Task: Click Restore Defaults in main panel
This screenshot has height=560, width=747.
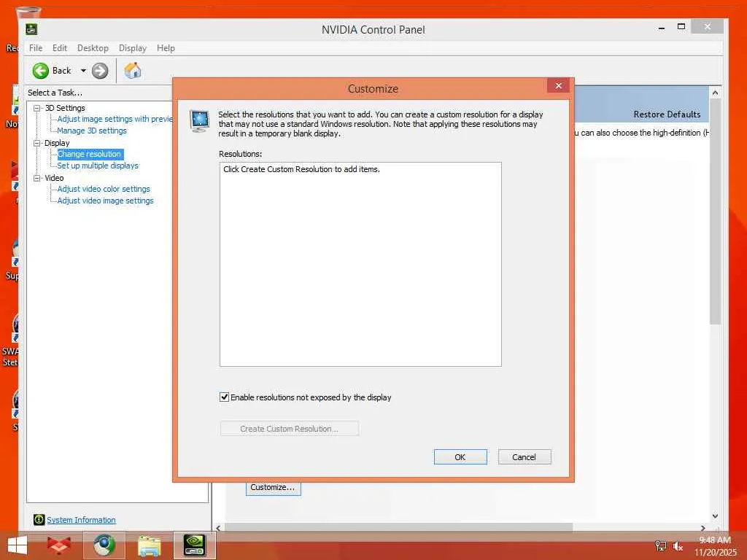Action: pyautogui.click(x=667, y=114)
